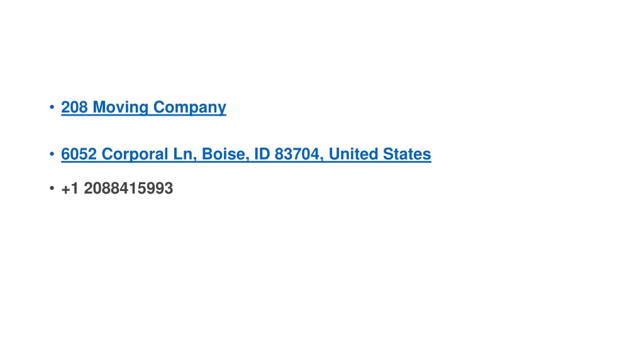Click "United States" in the address link
The image size is (644, 362).
pos(380,154)
